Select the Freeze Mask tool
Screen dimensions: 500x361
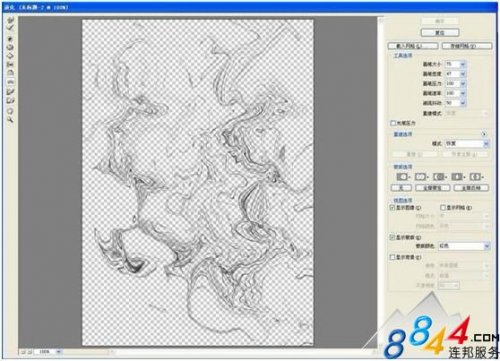(x=11, y=91)
